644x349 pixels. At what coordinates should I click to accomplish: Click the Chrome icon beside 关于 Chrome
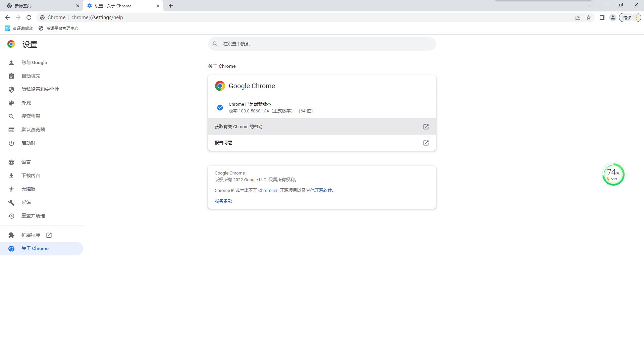pos(11,249)
